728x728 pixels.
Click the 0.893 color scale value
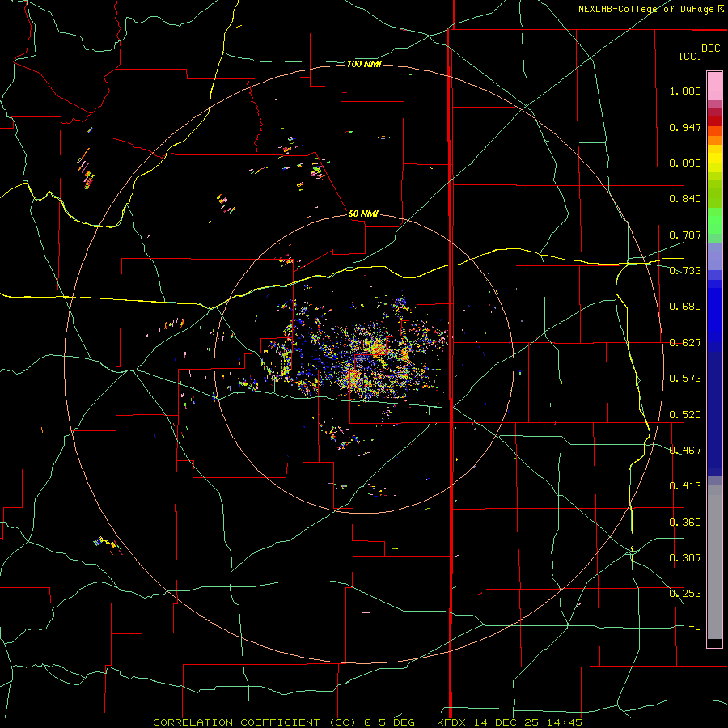coord(685,163)
